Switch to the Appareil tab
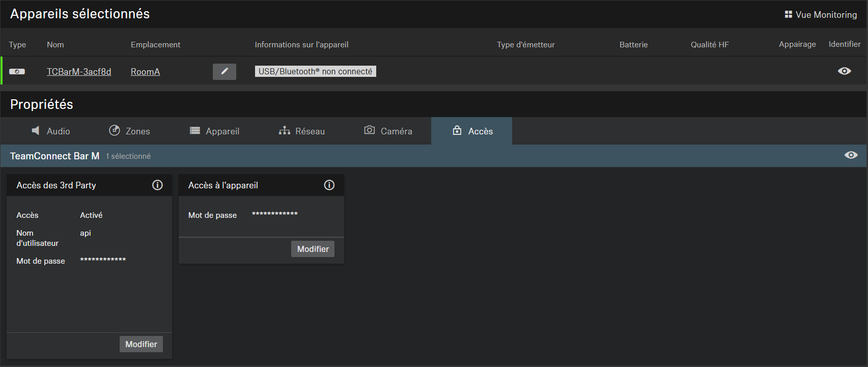Screen dimensions: 868x367 tap(214, 131)
